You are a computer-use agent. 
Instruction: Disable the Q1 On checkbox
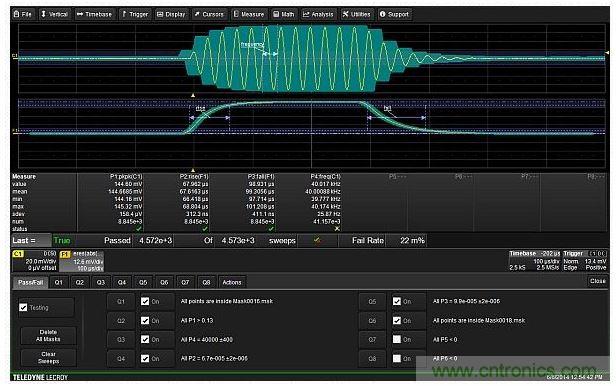click(x=145, y=302)
